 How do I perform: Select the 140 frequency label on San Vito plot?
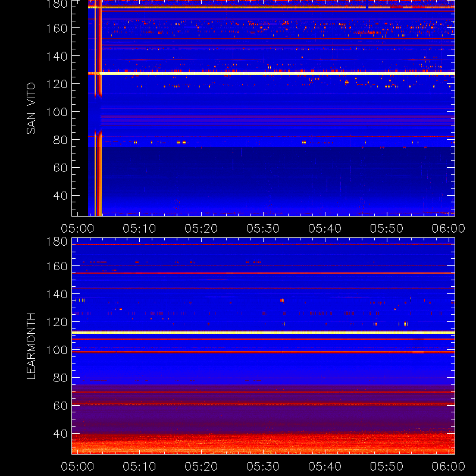point(57,56)
